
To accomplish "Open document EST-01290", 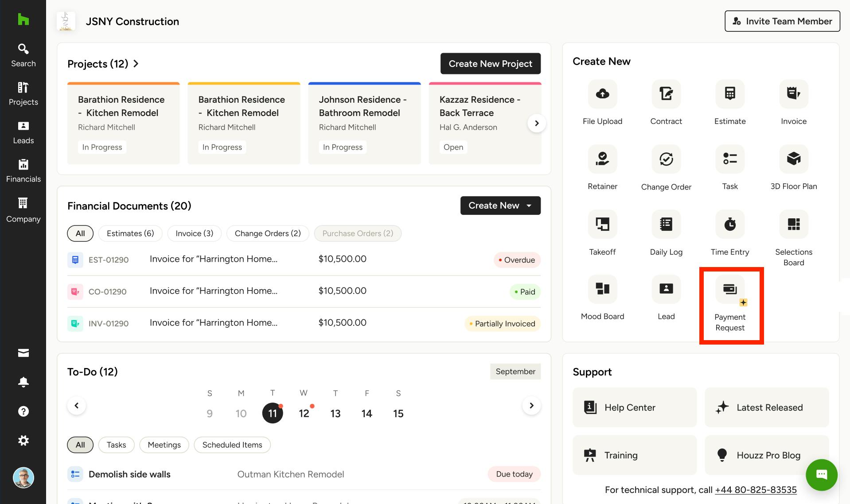I will pos(304,260).
